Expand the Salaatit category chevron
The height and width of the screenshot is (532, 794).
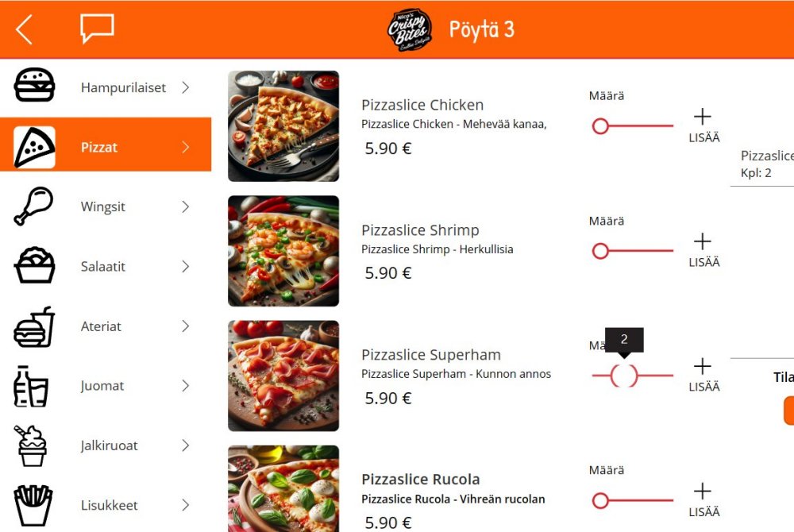186,266
